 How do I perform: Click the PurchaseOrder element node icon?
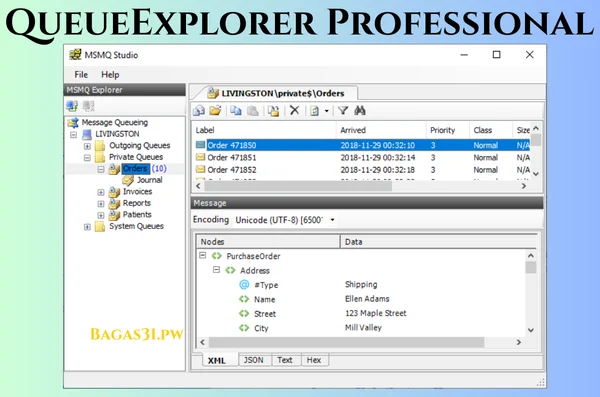[x=217, y=256]
